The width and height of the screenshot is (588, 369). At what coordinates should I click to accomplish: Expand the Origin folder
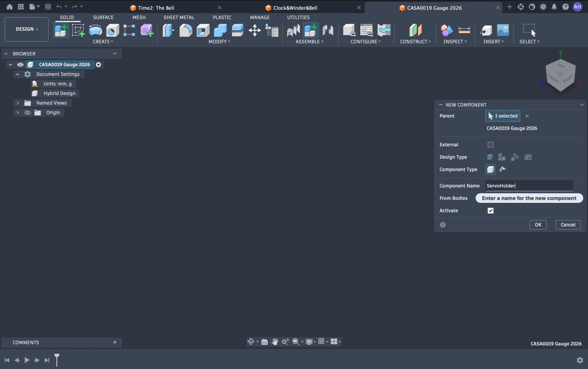pyautogui.click(x=18, y=113)
